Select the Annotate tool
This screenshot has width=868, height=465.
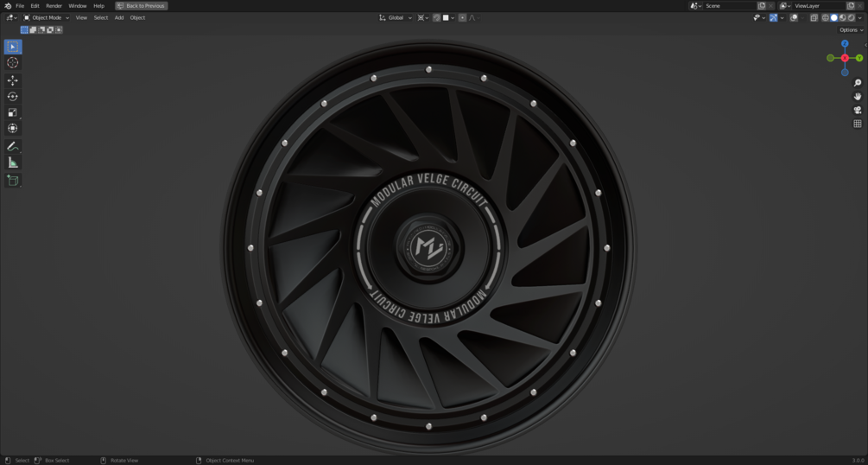[13, 146]
